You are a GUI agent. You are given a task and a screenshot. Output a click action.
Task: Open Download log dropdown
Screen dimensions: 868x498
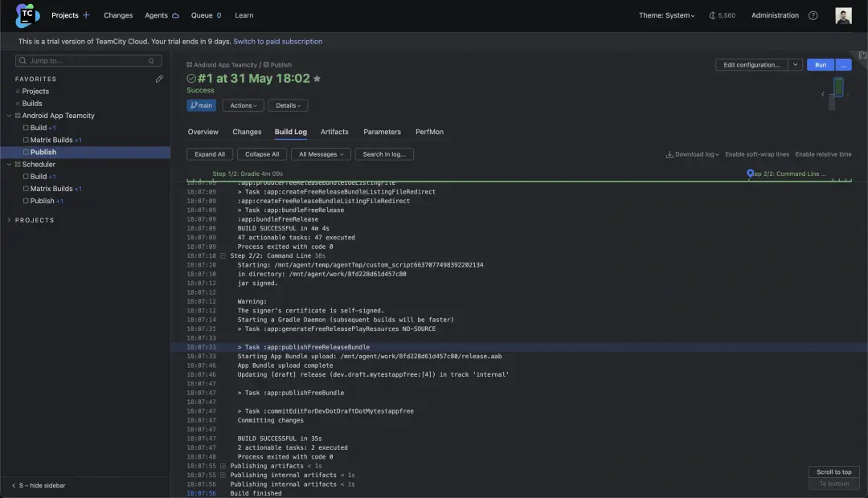(693, 154)
